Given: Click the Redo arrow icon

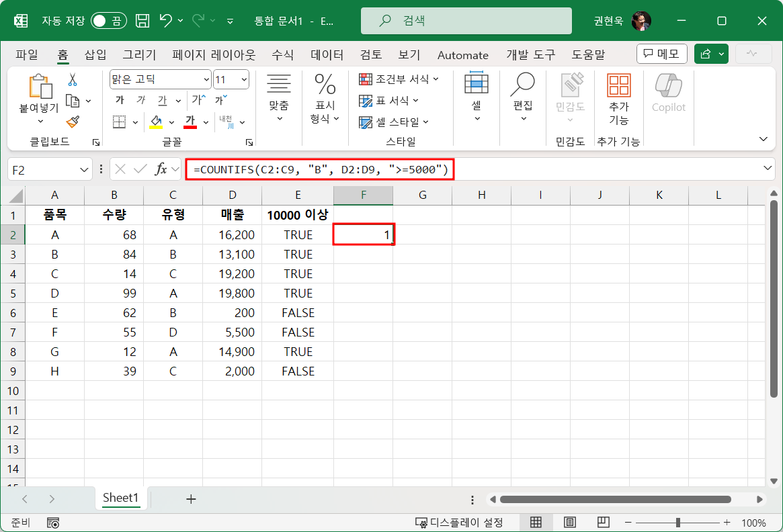Looking at the screenshot, I should coord(198,20).
